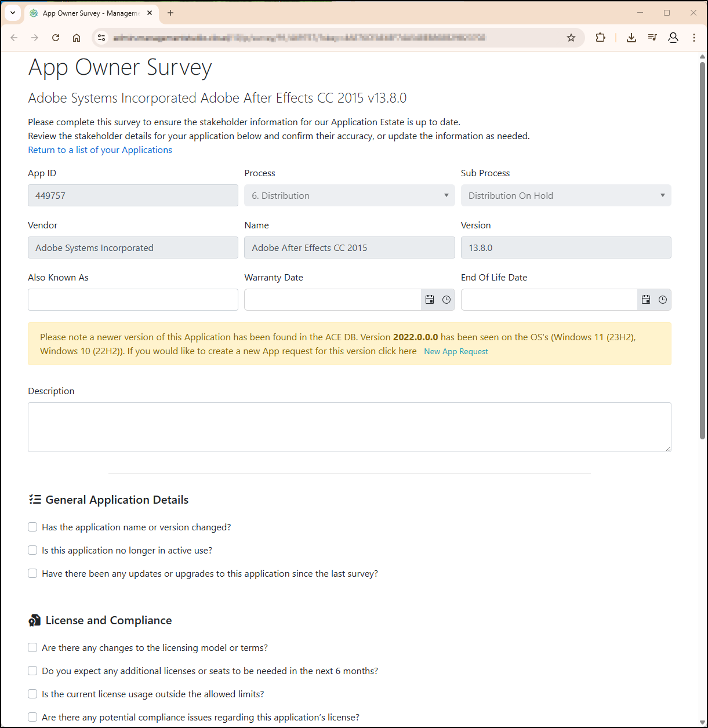Select the App Owner Survey browser tab

point(91,13)
